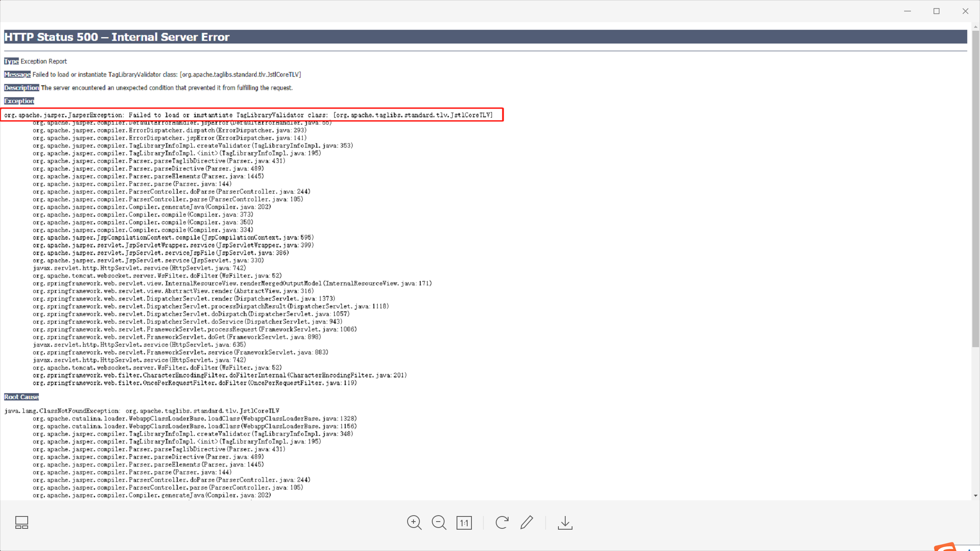The image size is (980, 551).
Task: Toggle the Root Cause section visibility
Action: click(x=22, y=397)
